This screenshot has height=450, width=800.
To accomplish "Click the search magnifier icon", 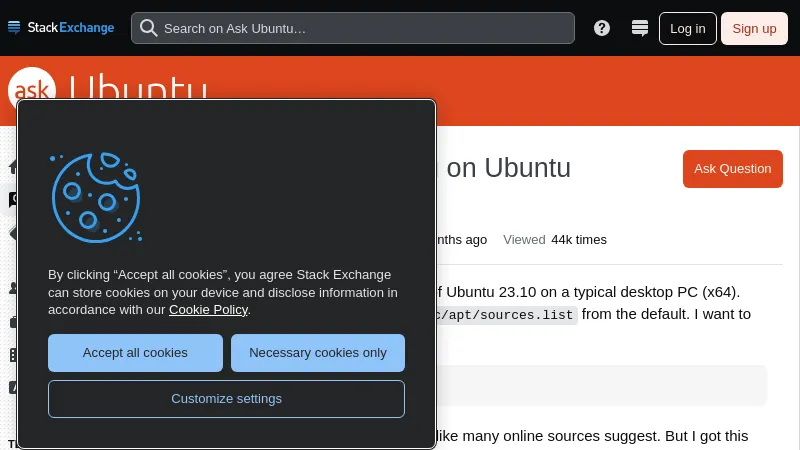I will (149, 28).
